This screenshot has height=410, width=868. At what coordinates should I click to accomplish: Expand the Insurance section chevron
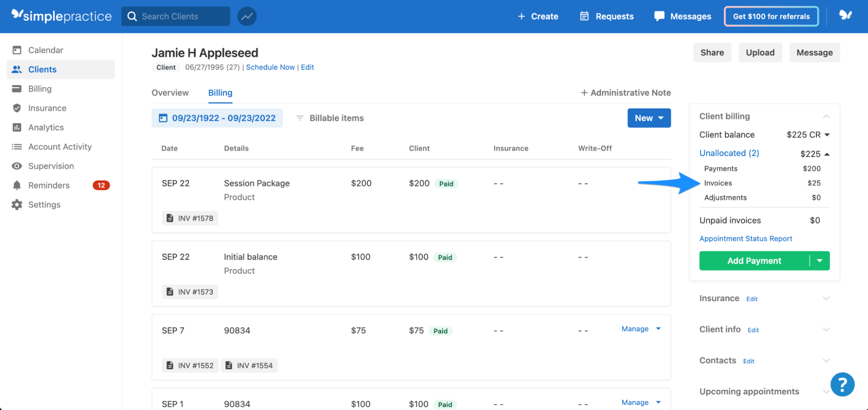826,298
